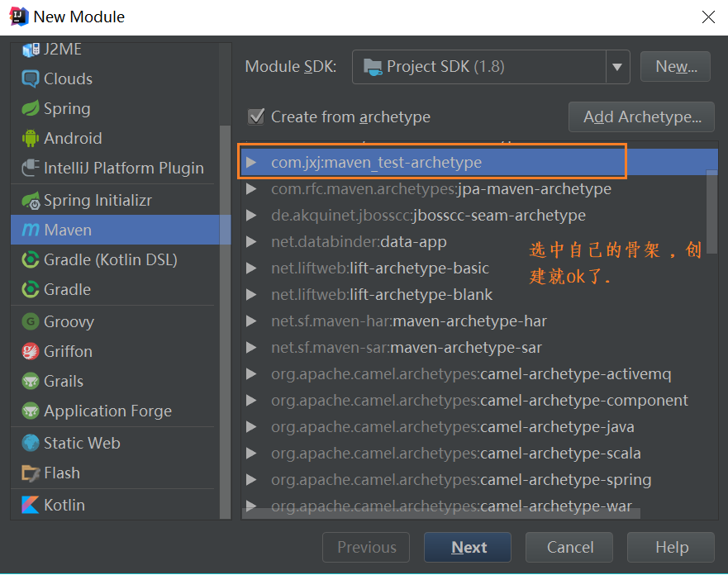Select maven-archetype-har archetype row
This screenshot has height=575, width=728.
coord(479,321)
